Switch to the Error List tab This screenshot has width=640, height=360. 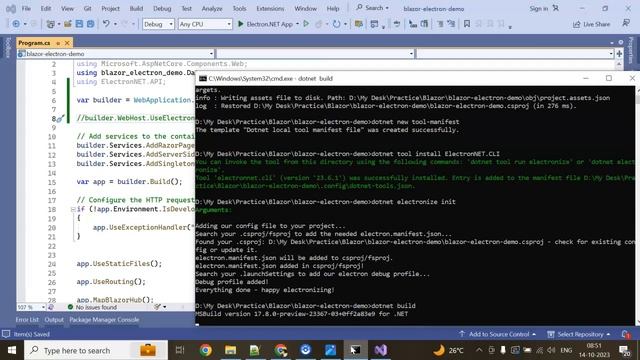coord(27,320)
